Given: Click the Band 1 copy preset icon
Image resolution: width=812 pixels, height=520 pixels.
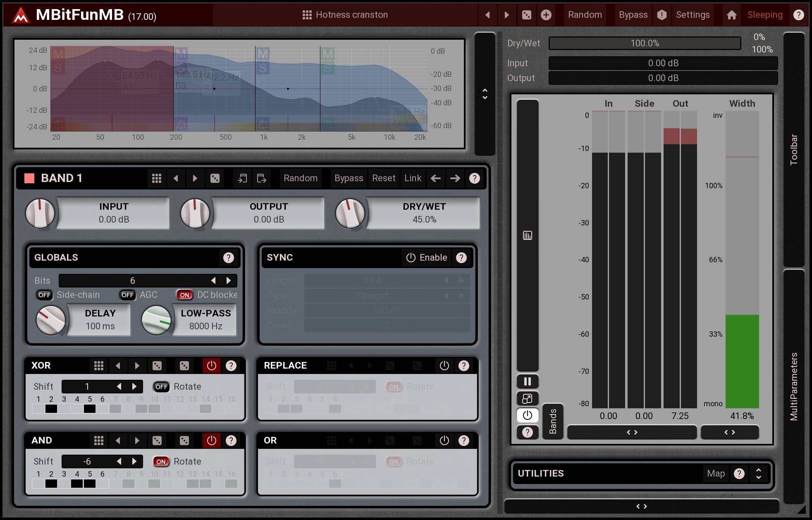Looking at the screenshot, I should click(x=242, y=178).
